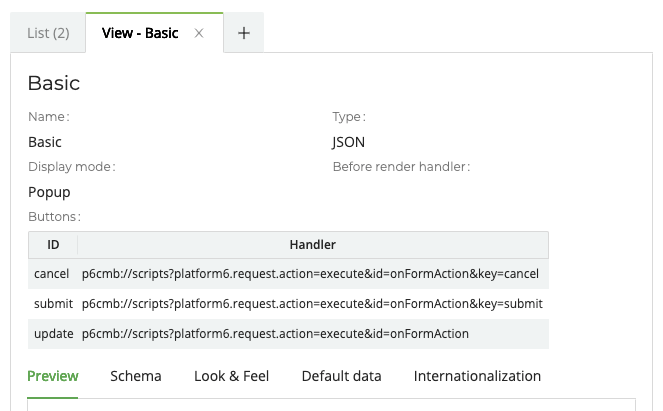The image size is (663, 411).
Task: Open the Internationalization tab
Action: [477, 376]
